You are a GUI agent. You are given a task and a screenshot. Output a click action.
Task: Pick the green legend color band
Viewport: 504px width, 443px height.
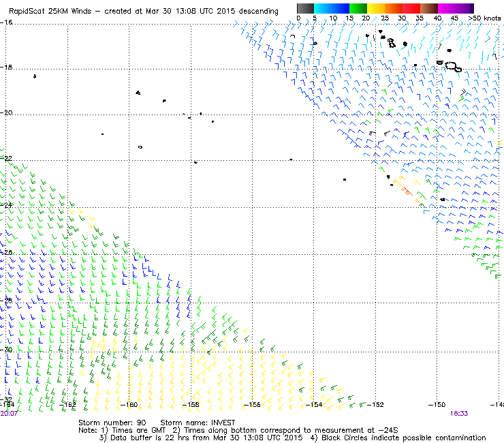point(358,8)
